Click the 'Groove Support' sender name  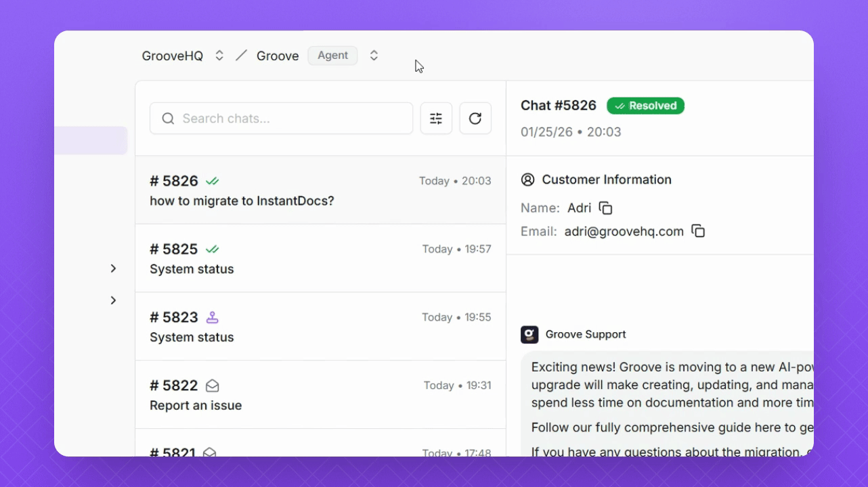[x=586, y=334]
